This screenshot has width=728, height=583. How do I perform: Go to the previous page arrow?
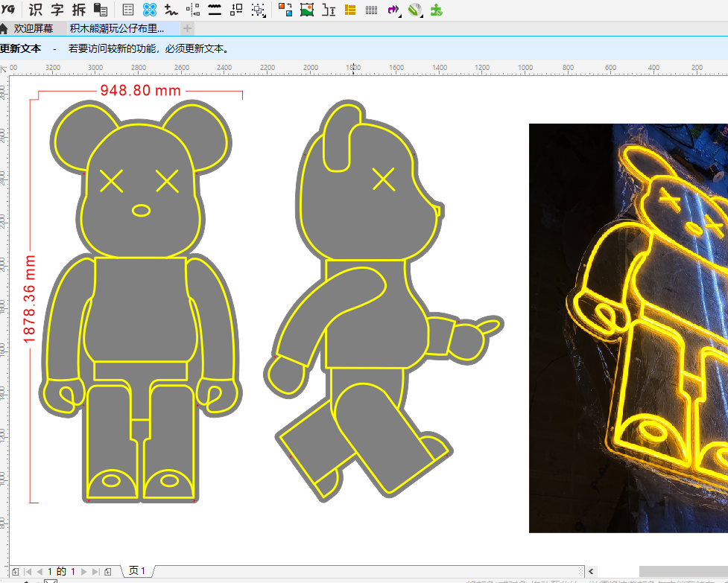[x=39, y=572]
